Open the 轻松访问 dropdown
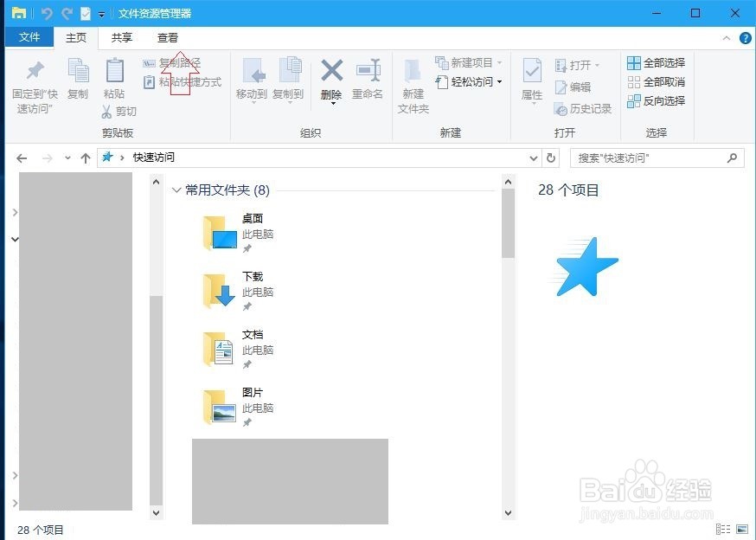 point(498,81)
